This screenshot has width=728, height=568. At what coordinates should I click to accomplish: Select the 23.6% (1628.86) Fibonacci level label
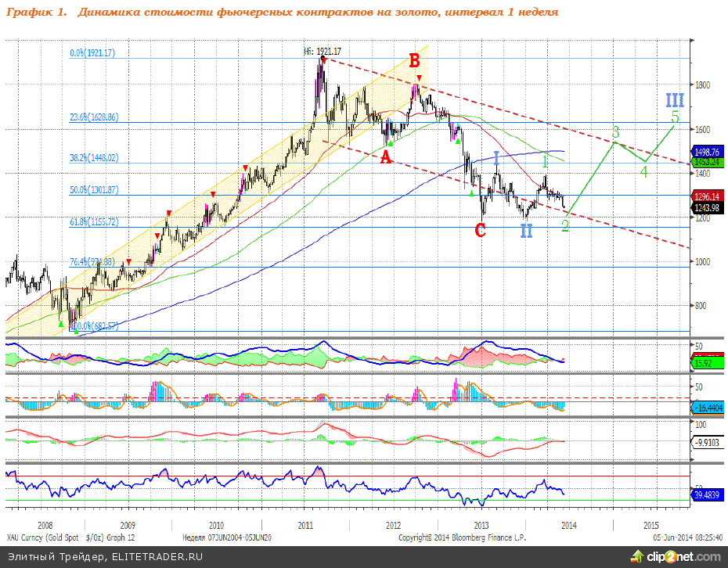[x=94, y=117]
